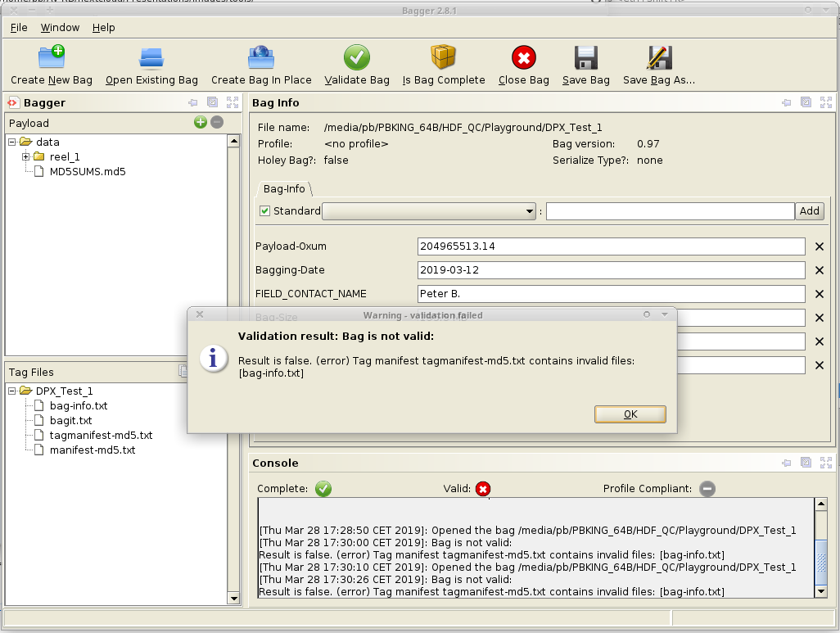Select the Bag-Info tab
840x633 pixels.
coord(284,189)
